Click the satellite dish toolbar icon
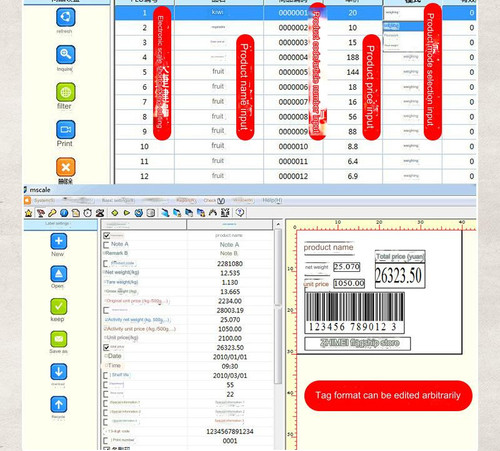The height and width of the screenshot is (451, 500). tap(40, 213)
